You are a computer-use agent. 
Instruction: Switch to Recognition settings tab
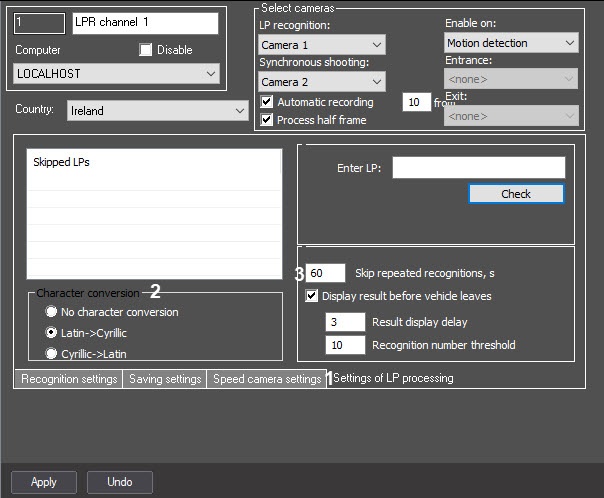(69, 379)
